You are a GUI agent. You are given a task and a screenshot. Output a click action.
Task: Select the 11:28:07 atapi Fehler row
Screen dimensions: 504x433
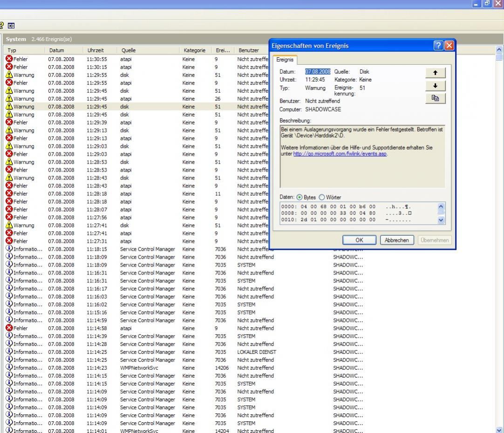136,209
